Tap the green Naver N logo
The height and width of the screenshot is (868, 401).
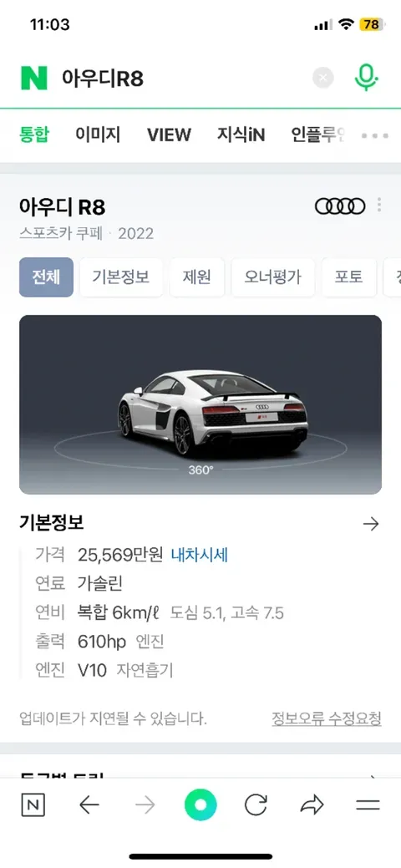coord(33,78)
